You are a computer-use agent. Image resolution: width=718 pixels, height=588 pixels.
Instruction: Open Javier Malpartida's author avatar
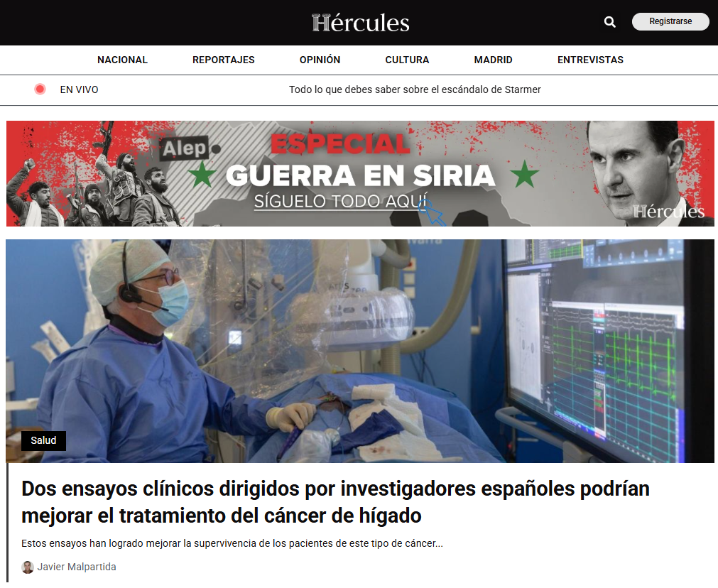28,567
